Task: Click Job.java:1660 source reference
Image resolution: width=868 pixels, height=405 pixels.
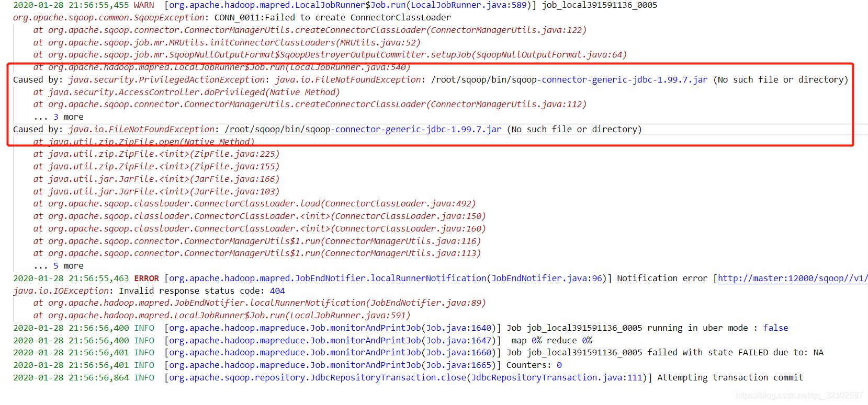Action: pyautogui.click(x=459, y=353)
